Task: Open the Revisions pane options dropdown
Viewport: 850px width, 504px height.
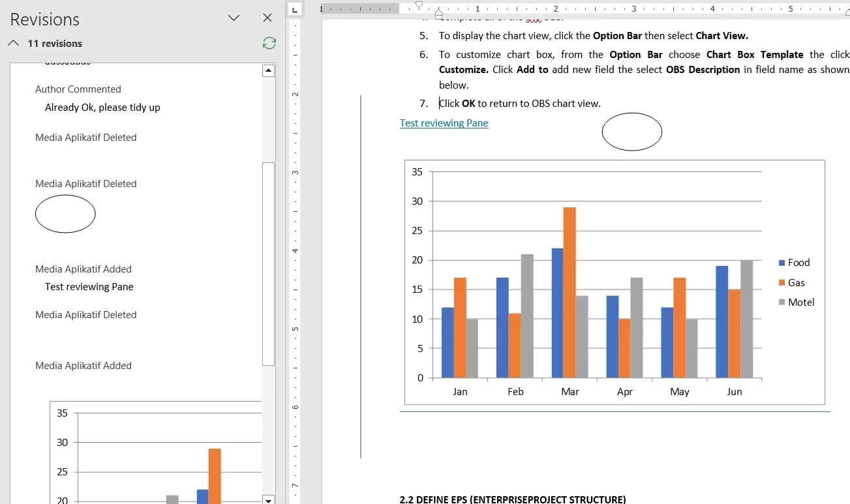Action: click(234, 18)
